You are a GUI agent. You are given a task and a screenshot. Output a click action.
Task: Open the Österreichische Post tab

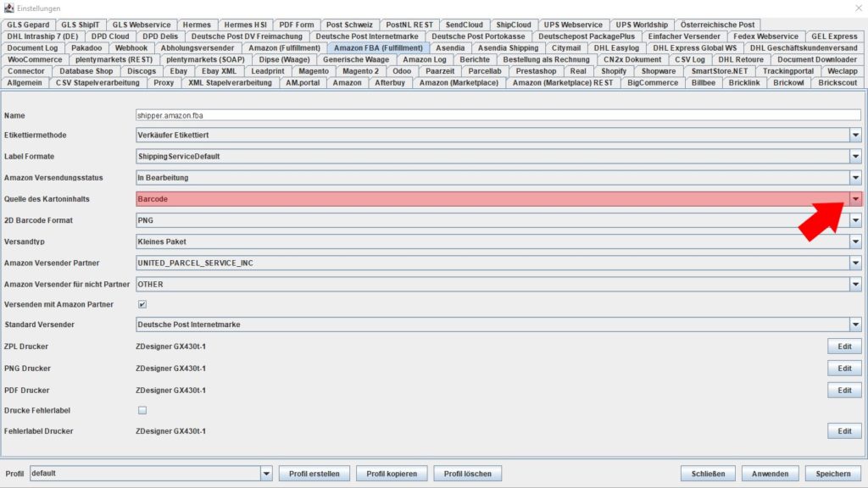click(717, 25)
